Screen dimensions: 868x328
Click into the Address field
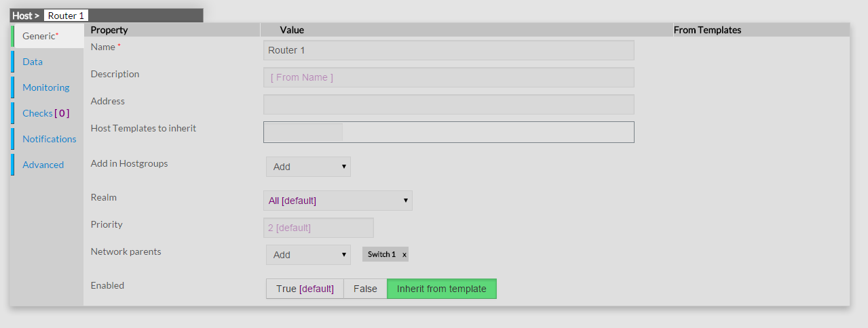point(448,104)
